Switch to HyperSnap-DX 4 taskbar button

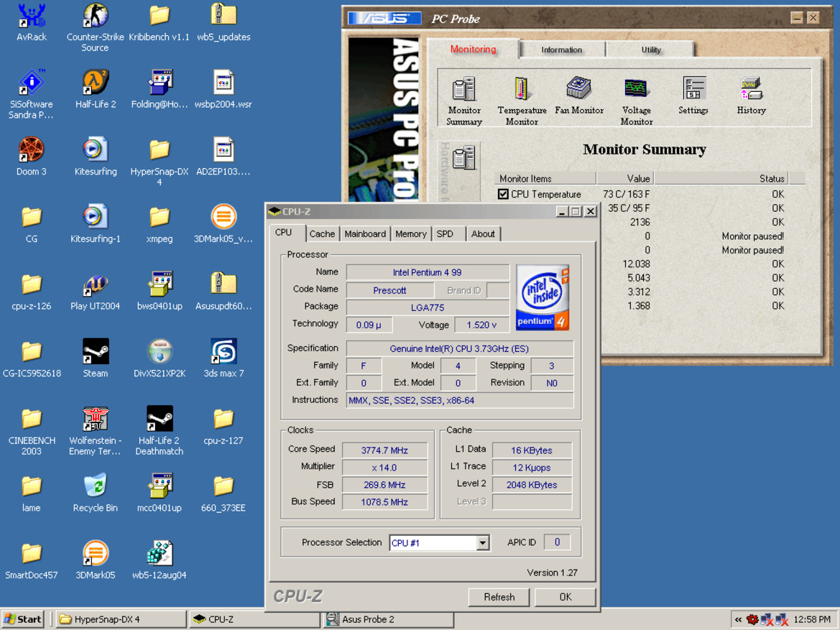click(x=120, y=620)
